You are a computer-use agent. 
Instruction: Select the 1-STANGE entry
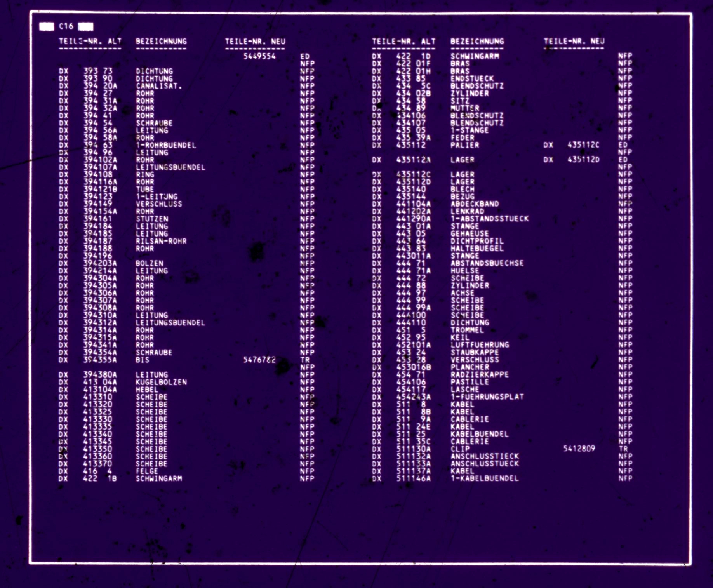pos(470,130)
